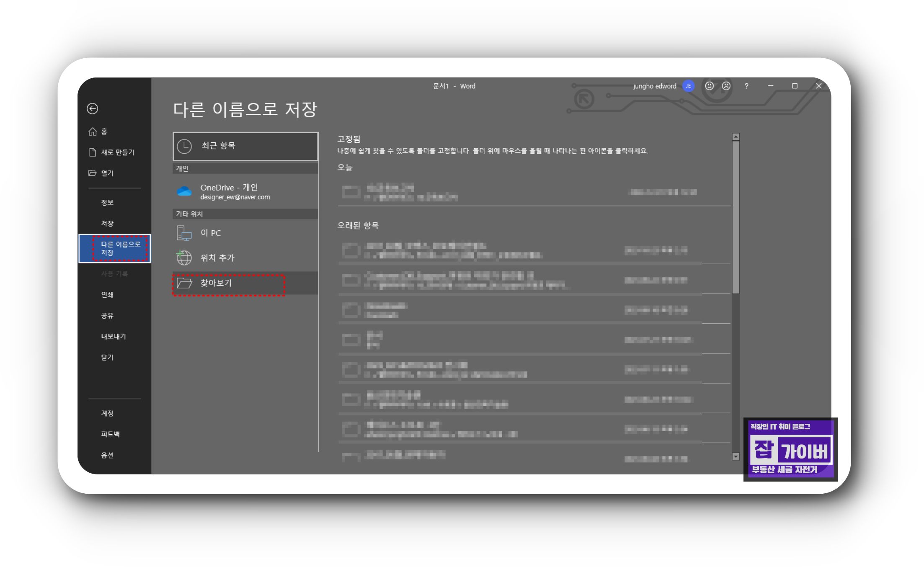Click the back arrow icon
The width and height of the screenshot is (924, 567).
click(x=93, y=109)
